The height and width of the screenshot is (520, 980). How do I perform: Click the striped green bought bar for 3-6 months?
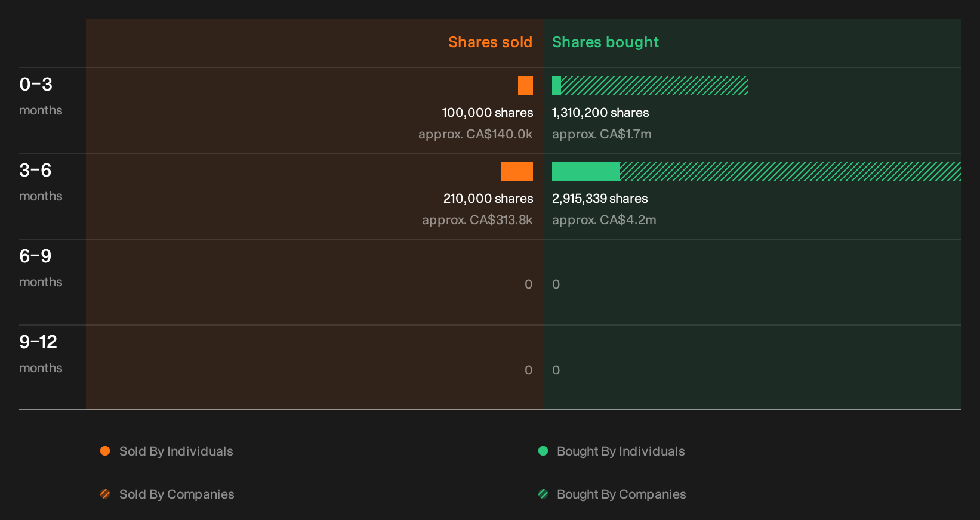click(x=790, y=172)
